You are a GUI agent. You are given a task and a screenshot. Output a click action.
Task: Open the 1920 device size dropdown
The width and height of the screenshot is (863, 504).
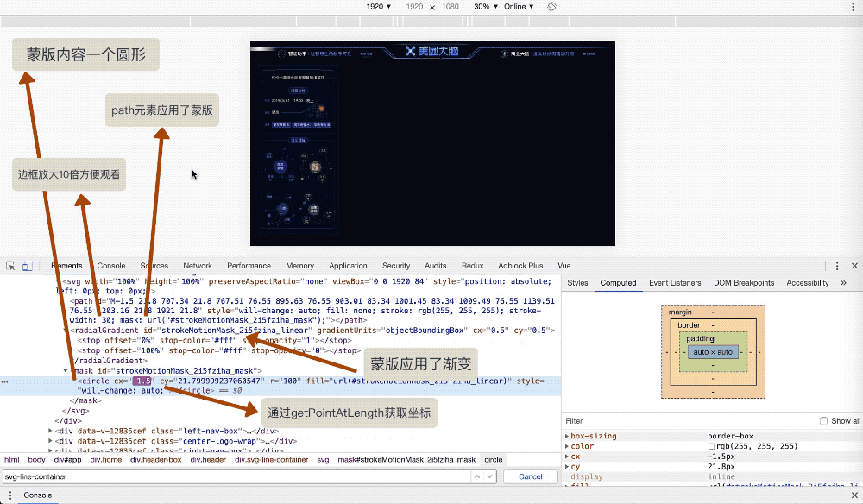pyautogui.click(x=378, y=7)
